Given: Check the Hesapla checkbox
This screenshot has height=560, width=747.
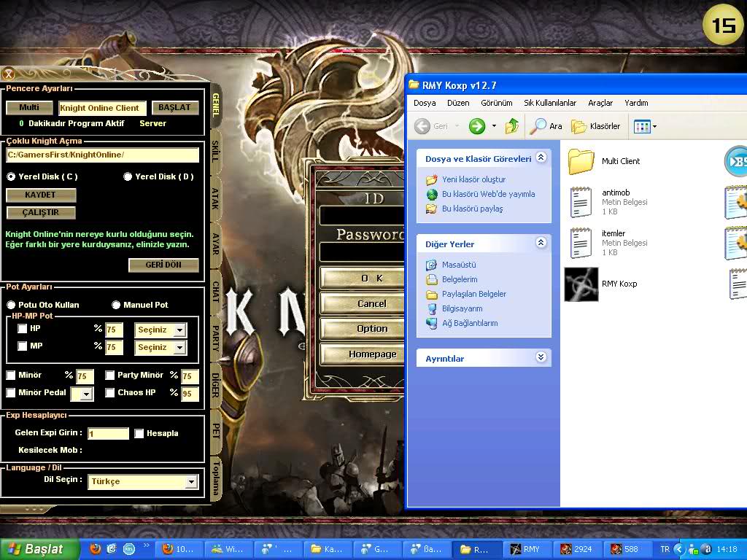Looking at the screenshot, I should [x=139, y=433].
